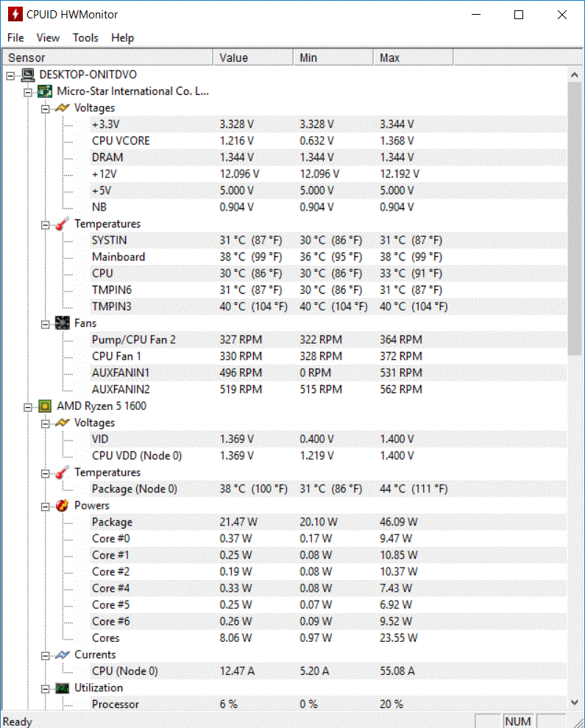Collapse the AMD Ryzen 5 1600 node
The height and width of the screenshot is (728, 585).
[x=27, y=406]
